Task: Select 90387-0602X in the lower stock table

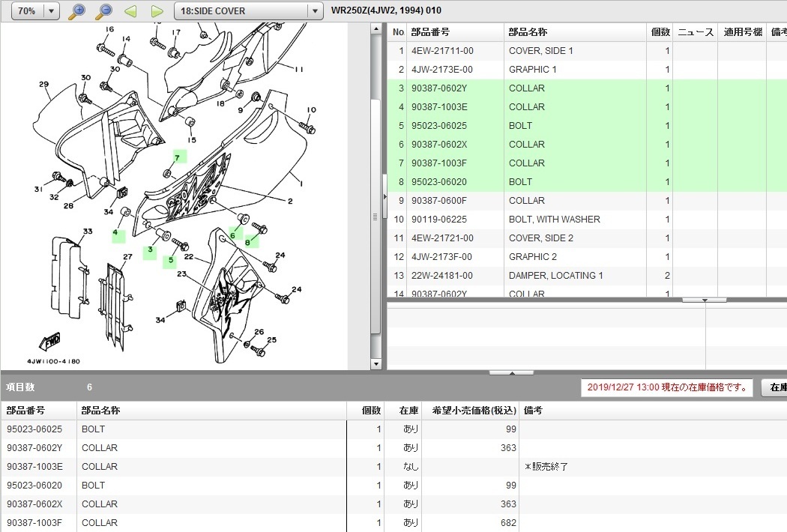Action: coord(34,504)
